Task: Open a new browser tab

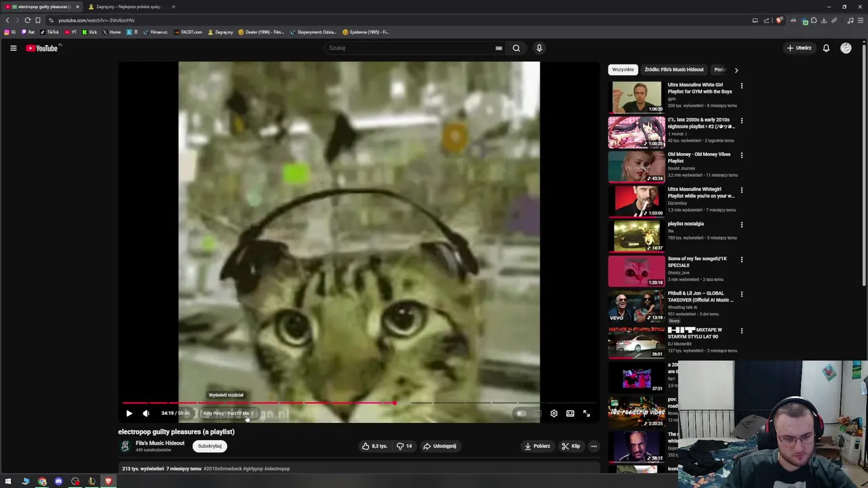Action: (x=173, y=7)
